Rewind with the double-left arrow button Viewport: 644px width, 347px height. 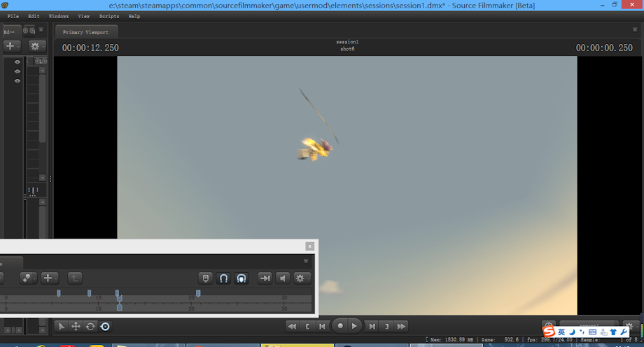[292, 327]
